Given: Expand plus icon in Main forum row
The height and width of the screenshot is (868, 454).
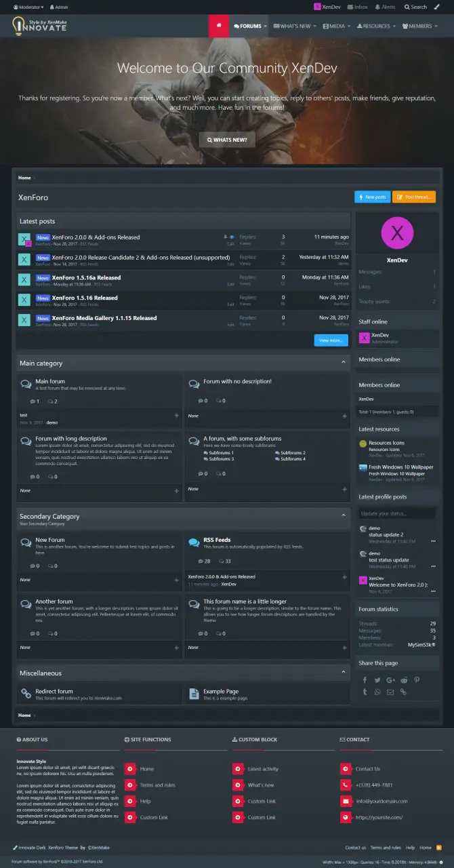Looking at the screenshot, I should click(176, 416).
